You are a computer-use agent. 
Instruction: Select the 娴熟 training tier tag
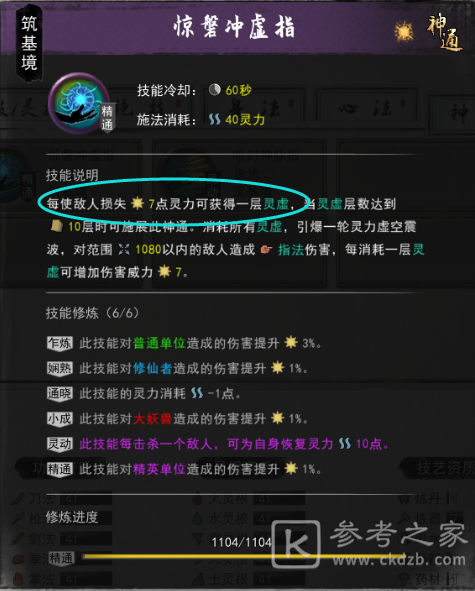pyautogui.click(x=60, y=369)
